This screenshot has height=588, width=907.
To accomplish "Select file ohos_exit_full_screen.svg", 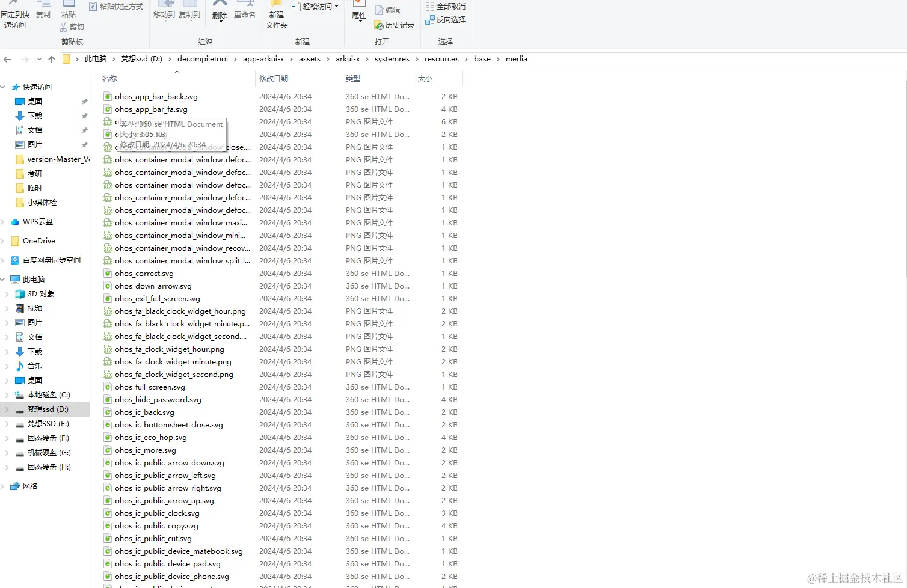I will pyautogui.click(x=158, y=299).
